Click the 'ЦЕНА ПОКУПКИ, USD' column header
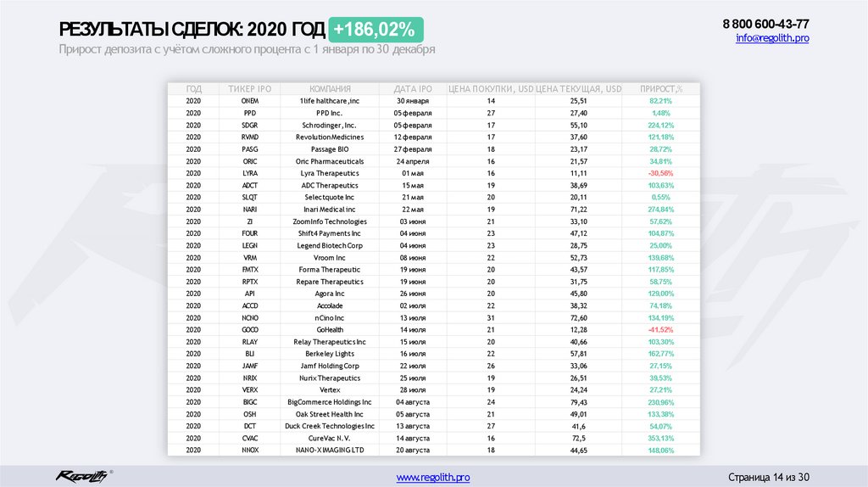Screen dimensions: 868x487 [491, 88]
